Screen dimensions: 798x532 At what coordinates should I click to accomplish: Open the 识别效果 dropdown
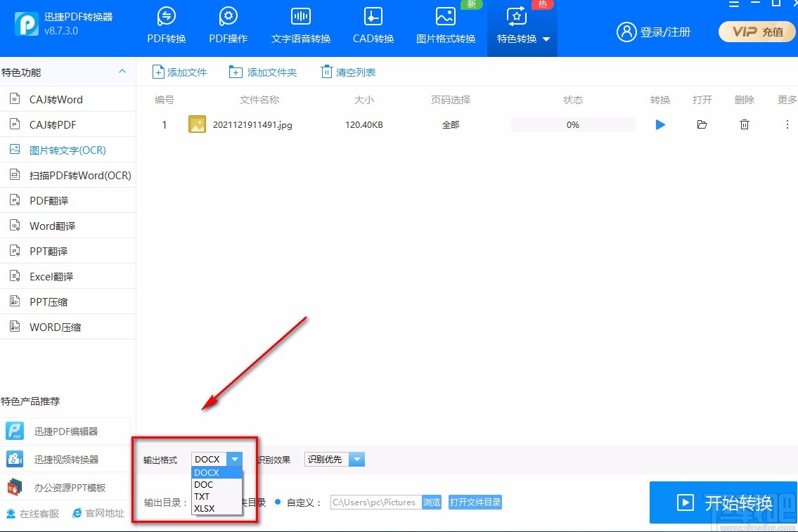pyautogui.click(x=357, y=459)
